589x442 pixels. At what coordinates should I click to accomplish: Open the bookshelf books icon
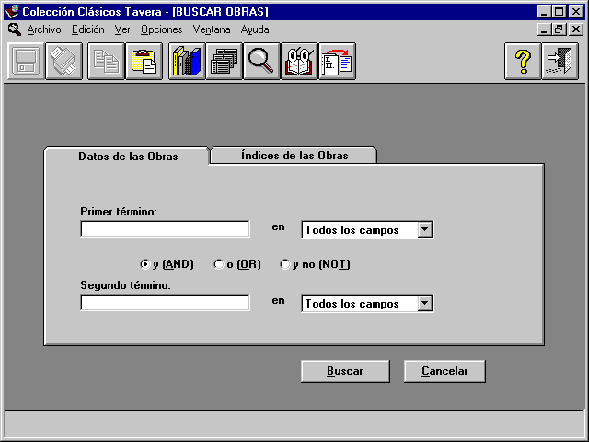tap(187, 61)
